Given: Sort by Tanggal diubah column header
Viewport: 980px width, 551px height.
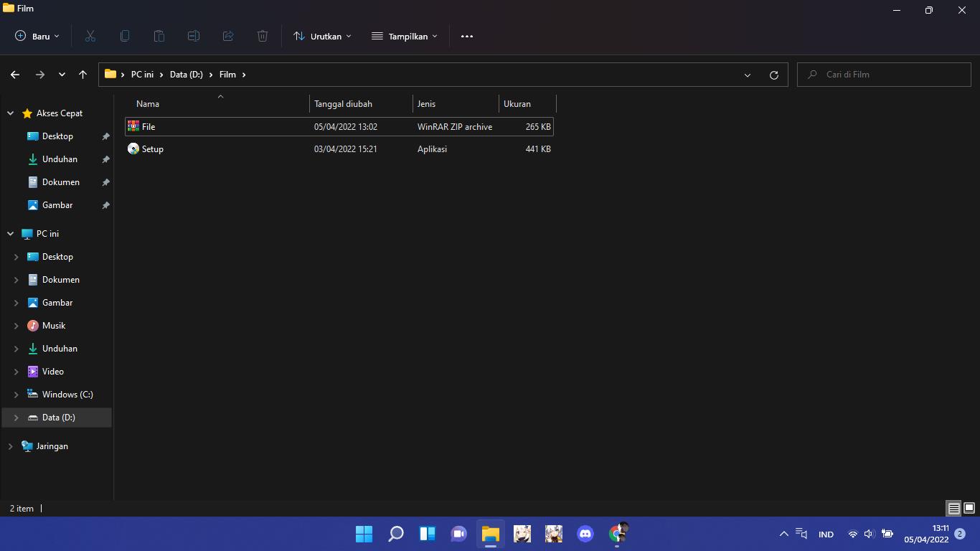Looking at the screenshot, I should (343, 104).
